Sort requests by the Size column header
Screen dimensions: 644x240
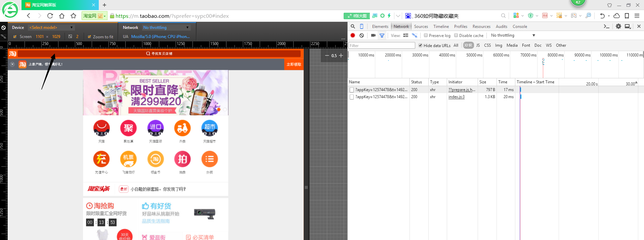[x=487, y=82]
